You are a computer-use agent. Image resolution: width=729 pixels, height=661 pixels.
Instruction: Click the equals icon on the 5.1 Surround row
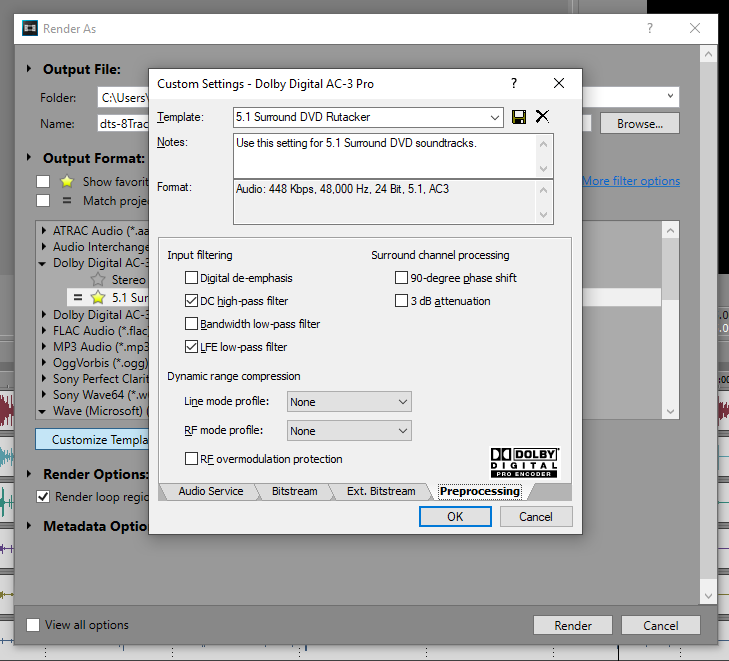[78, 297]
